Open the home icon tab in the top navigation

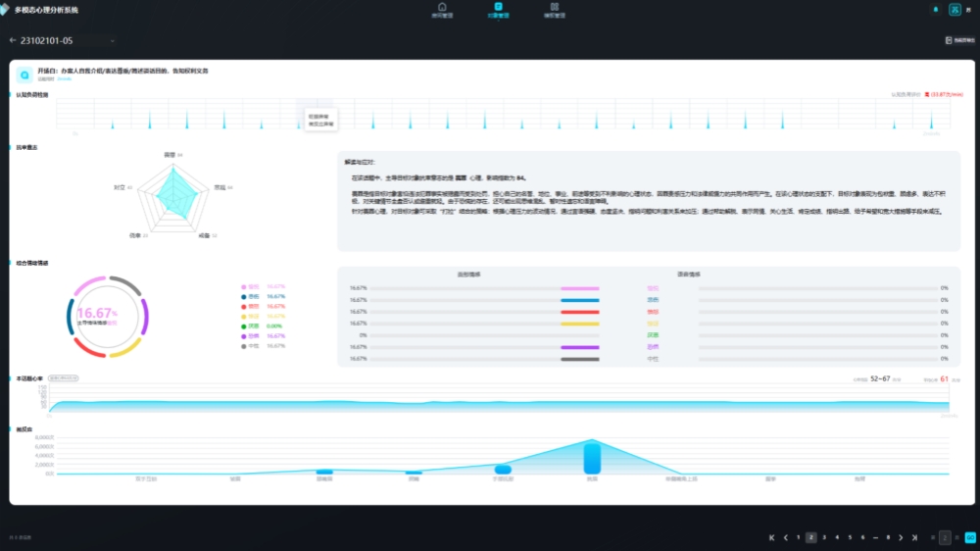pos(442,10)
